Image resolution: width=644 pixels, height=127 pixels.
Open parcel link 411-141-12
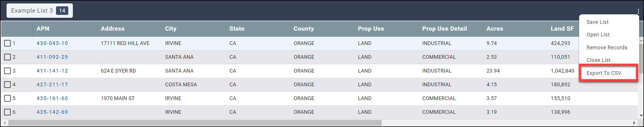pyautogui.click(x=52, y=71)
